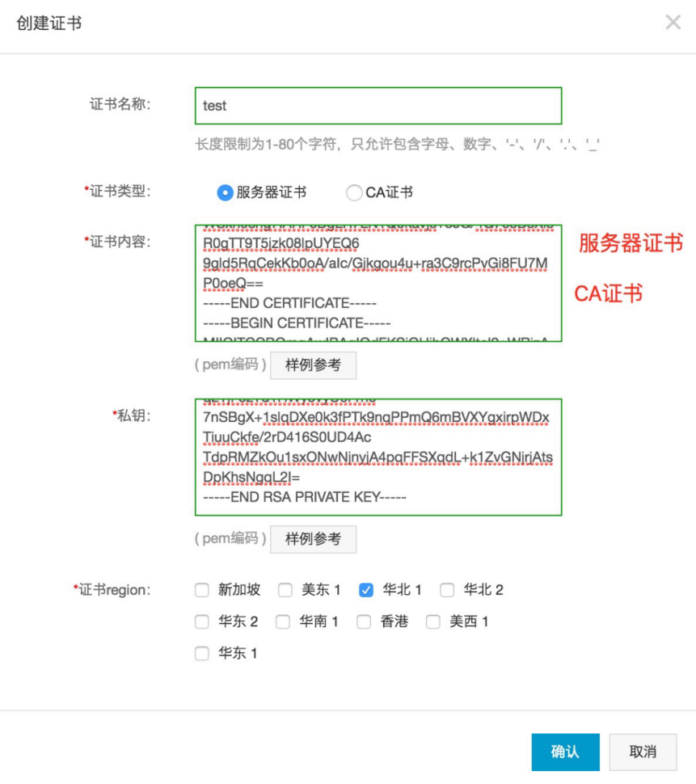Viewport: 696px width, 784px height.
Task: Place cursor on END CERTIFICATE line
Action: click(x=290, y=304)
